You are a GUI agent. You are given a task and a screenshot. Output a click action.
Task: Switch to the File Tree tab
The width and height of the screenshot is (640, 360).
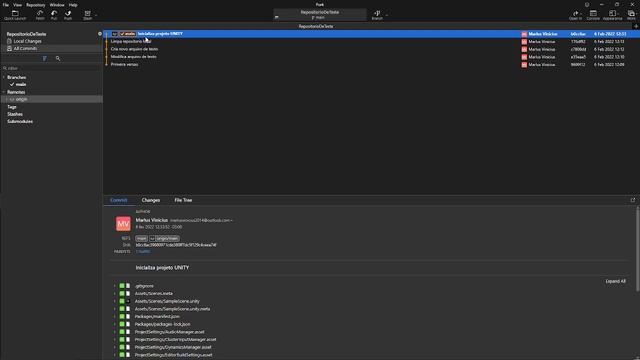183,200
